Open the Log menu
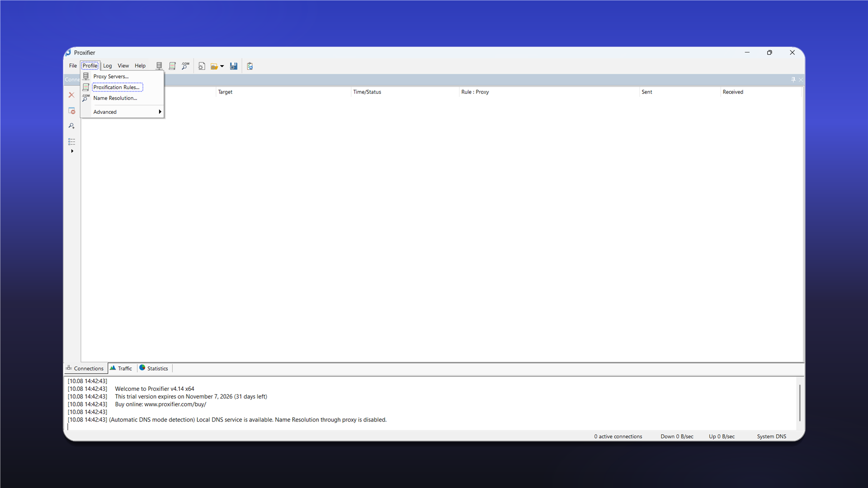868x488 pixels. [x=107, y=66]
